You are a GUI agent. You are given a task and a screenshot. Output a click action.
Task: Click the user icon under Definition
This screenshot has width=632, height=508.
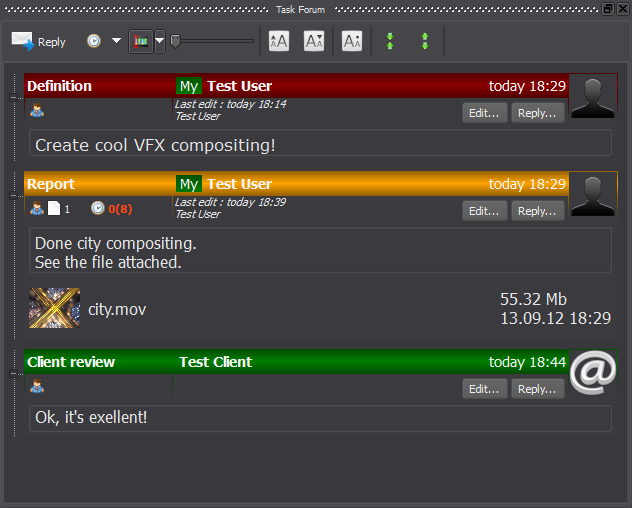pos(37,110)
